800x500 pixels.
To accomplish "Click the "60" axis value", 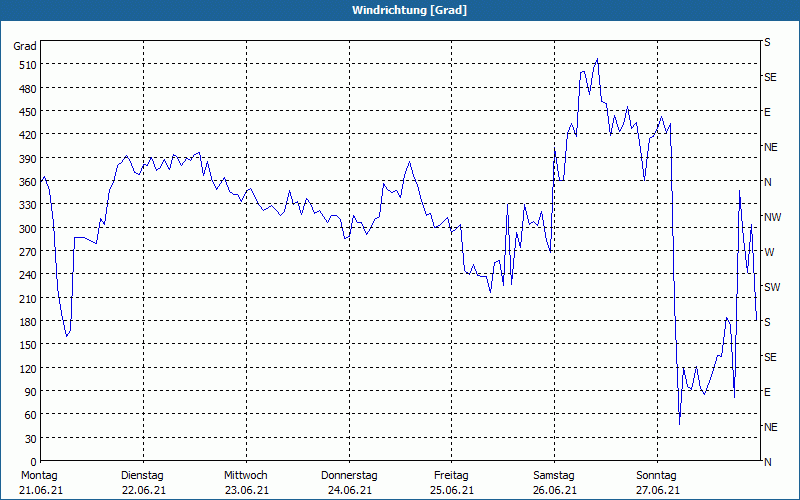I will coord(31,415).
